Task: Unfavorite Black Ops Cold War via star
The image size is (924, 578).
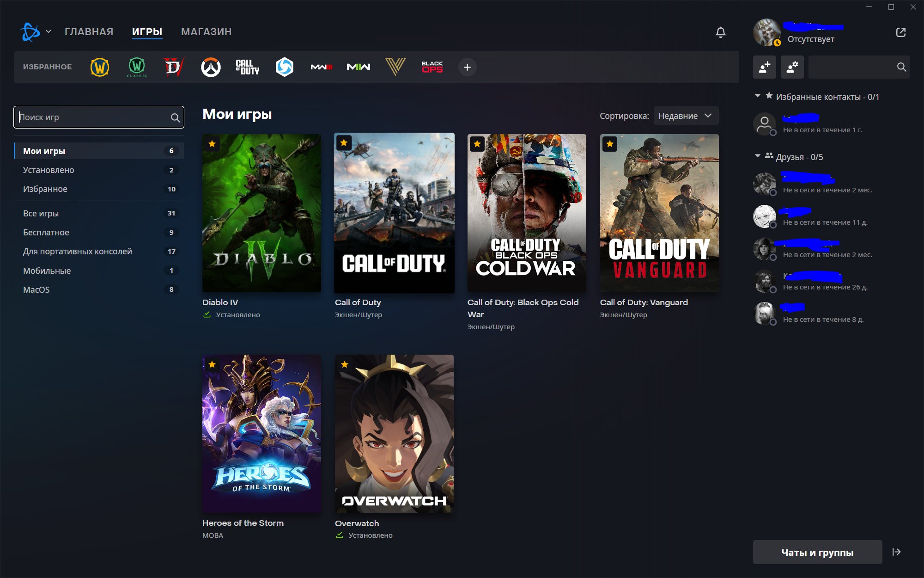Action: click(477, 144)
